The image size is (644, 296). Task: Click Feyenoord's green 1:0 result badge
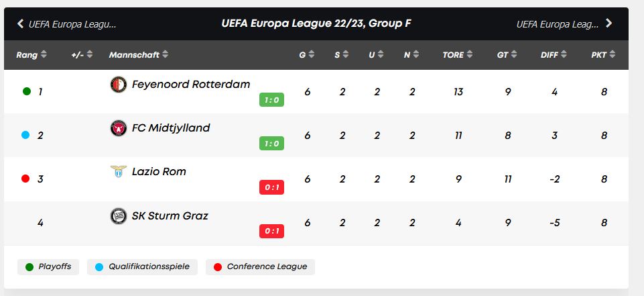click(x=271, y=100)
